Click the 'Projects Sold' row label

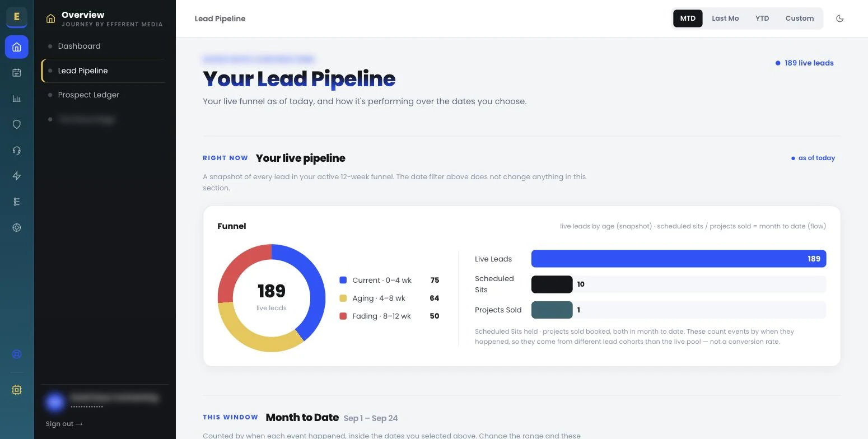click(x=498, y=310)
